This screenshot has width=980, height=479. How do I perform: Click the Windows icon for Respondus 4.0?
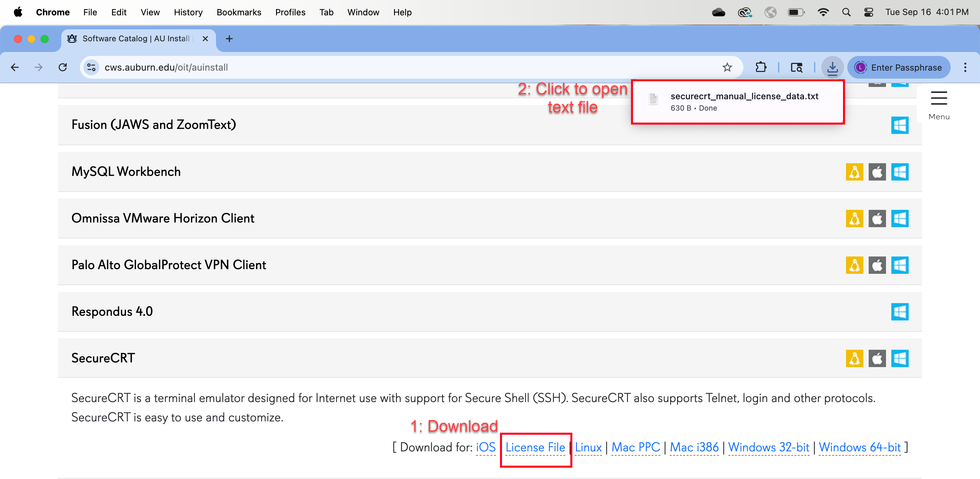[900, 312]
